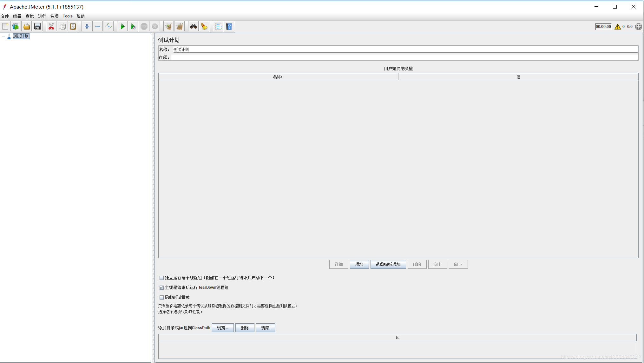Viewport: 644px width, 363px height.
Task: Click the greyed Shutdown test icon
Action: click(155, 27)
